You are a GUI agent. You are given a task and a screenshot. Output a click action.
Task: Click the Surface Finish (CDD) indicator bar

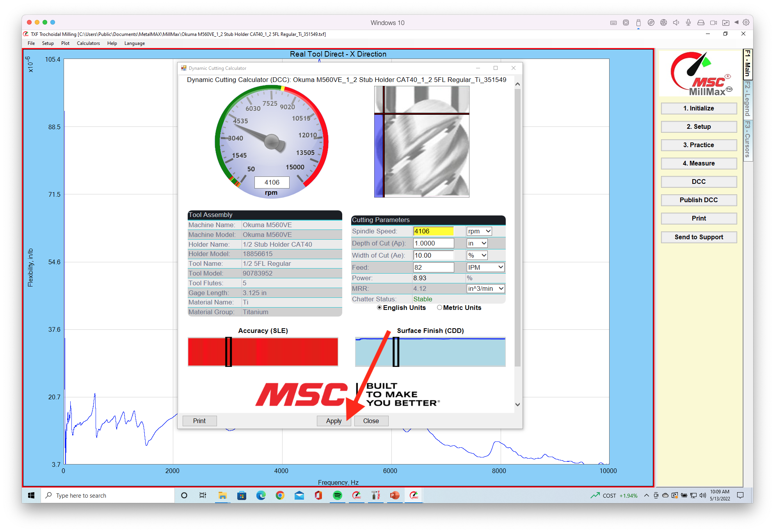[x=430, y=352]
